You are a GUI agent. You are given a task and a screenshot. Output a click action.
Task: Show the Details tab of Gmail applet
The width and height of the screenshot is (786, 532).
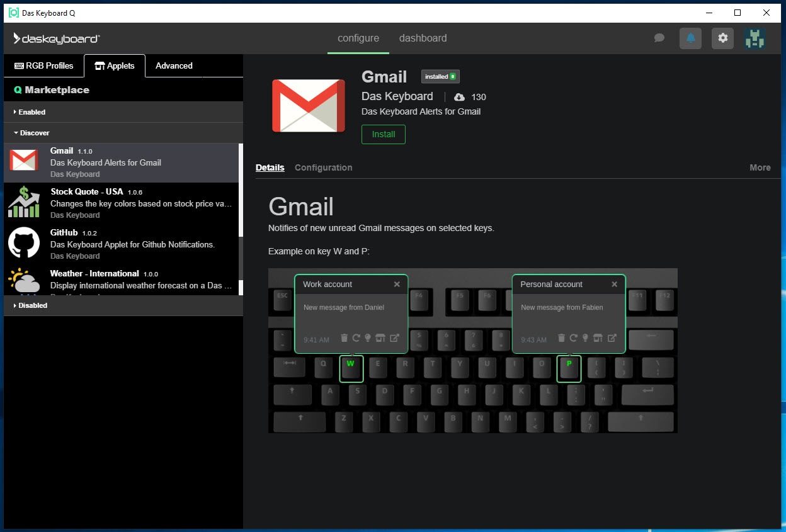[x=270, y=167]
